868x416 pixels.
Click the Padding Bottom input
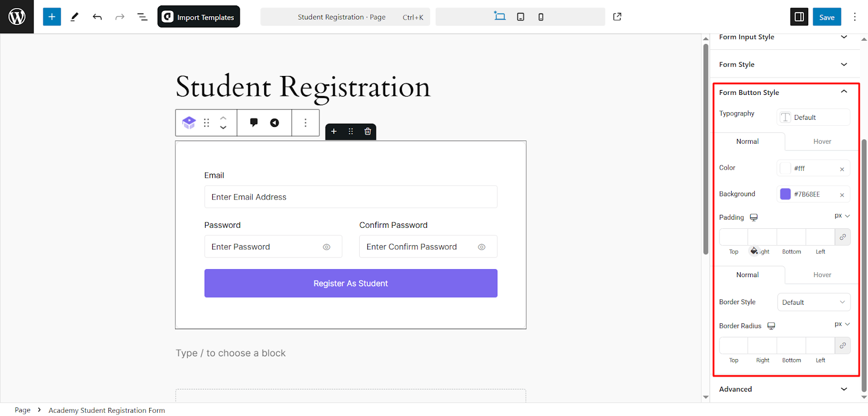coord(792,237)
